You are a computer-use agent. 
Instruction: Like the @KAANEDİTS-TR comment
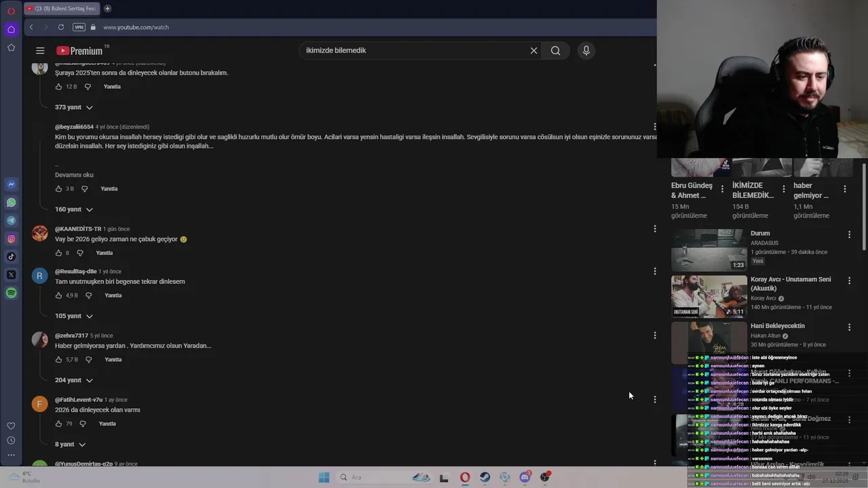point(58,253)
